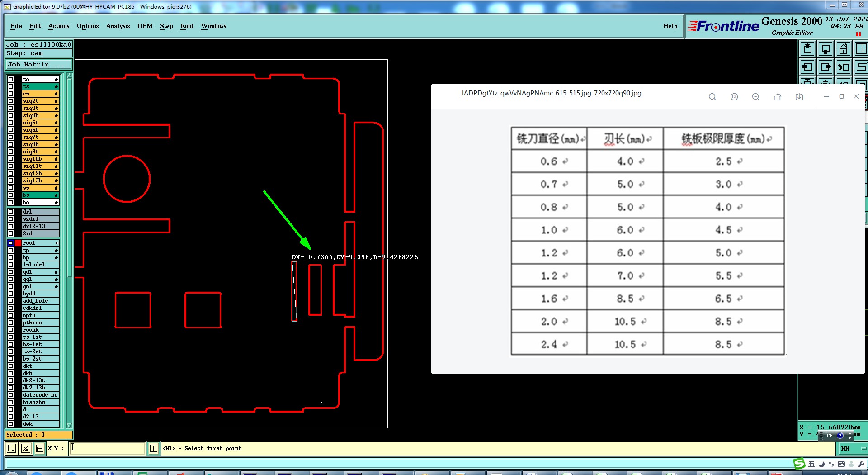Select the 'pthrou' layer name

coord(41,323)
